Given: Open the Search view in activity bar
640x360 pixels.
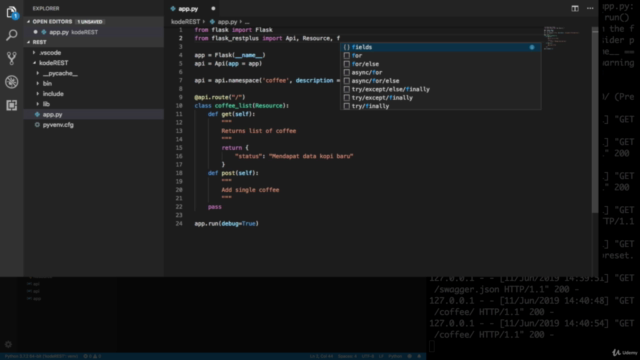Looking at the screenshot, I should click(x=11, y=35).
